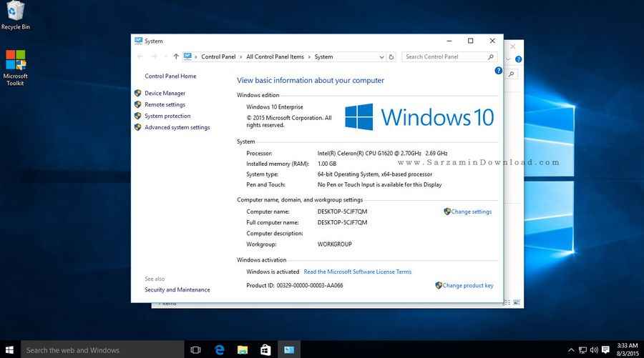644x358 pixels.
Task: Open Read the Microsoft Software License Terms
Action: tap(357, 272)
